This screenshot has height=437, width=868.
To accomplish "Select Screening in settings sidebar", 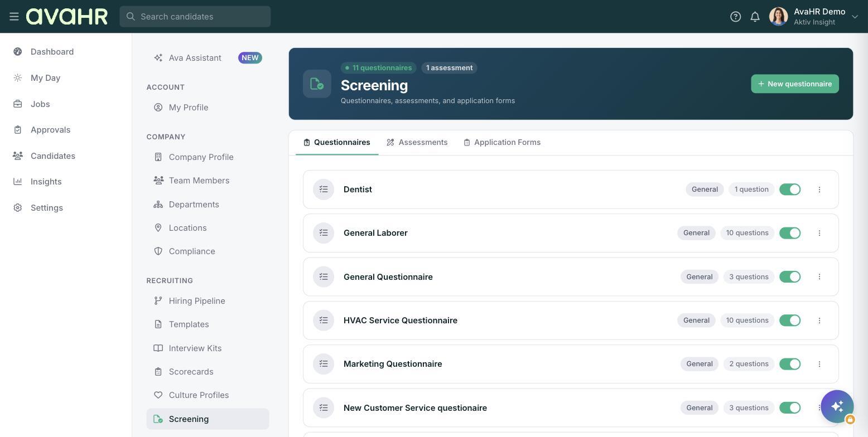I will pos(208,419).
